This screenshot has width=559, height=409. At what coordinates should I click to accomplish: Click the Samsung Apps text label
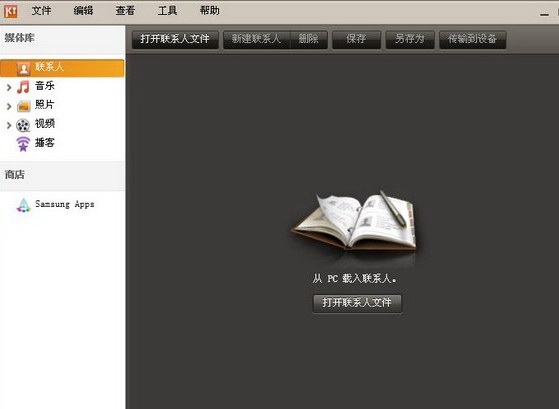click(65, 204)
